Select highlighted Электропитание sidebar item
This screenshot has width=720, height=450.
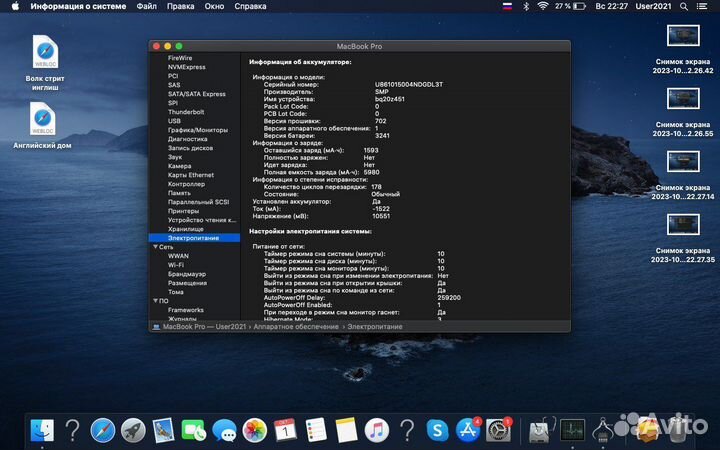(194, 238)
